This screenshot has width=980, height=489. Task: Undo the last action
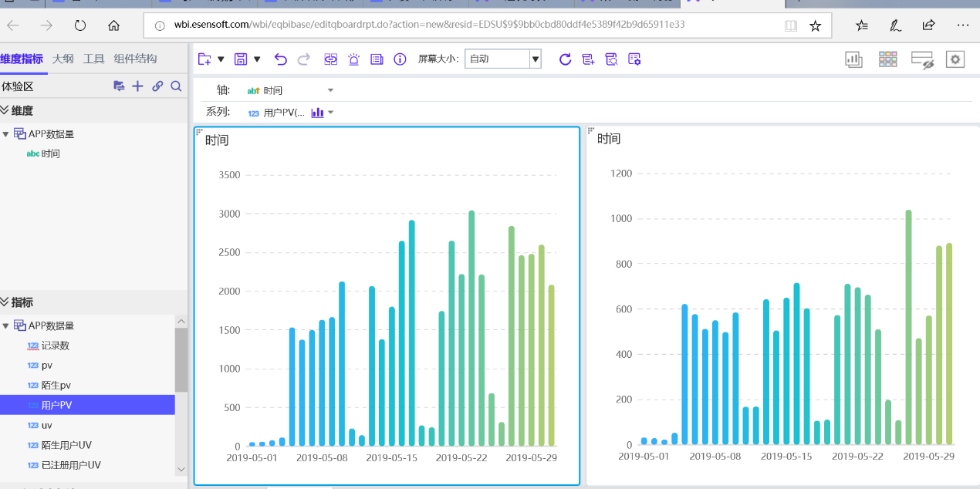pos(280,59)
